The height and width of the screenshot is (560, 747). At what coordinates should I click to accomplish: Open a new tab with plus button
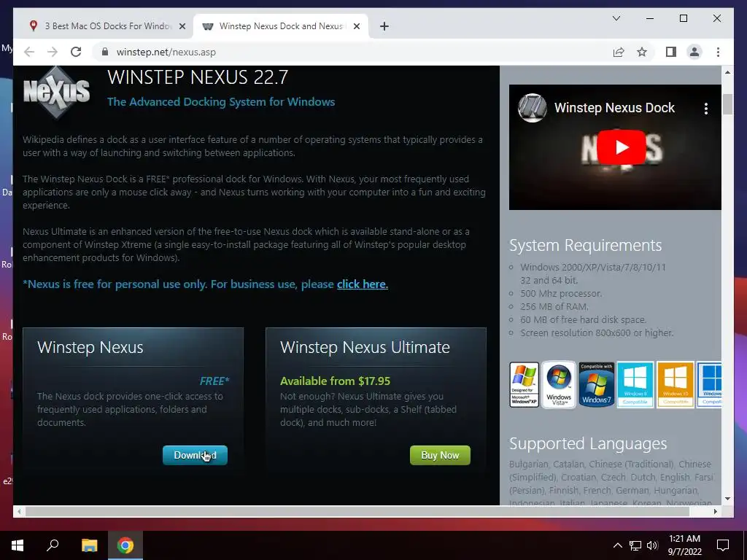pyautogui.click(x=384, y=26)
